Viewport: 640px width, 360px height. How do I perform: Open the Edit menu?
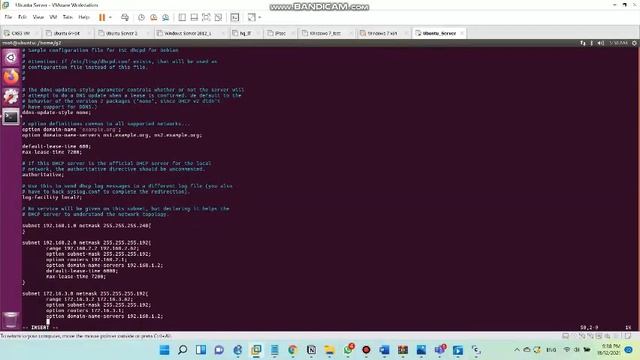tap(22, 17)
